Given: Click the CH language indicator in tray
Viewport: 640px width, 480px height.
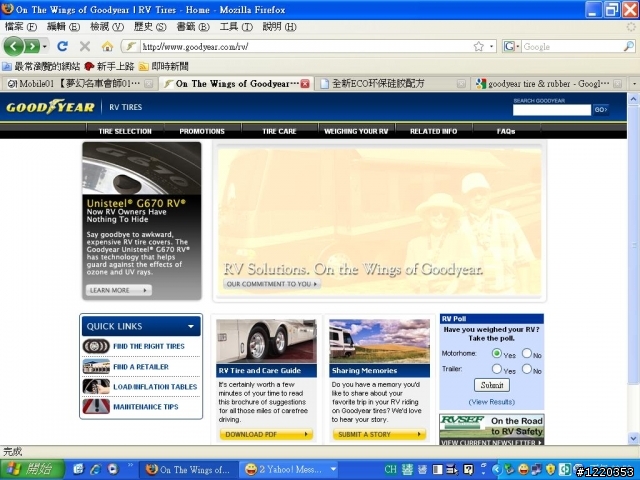Looking at the screenshot, I should point(390,469).
